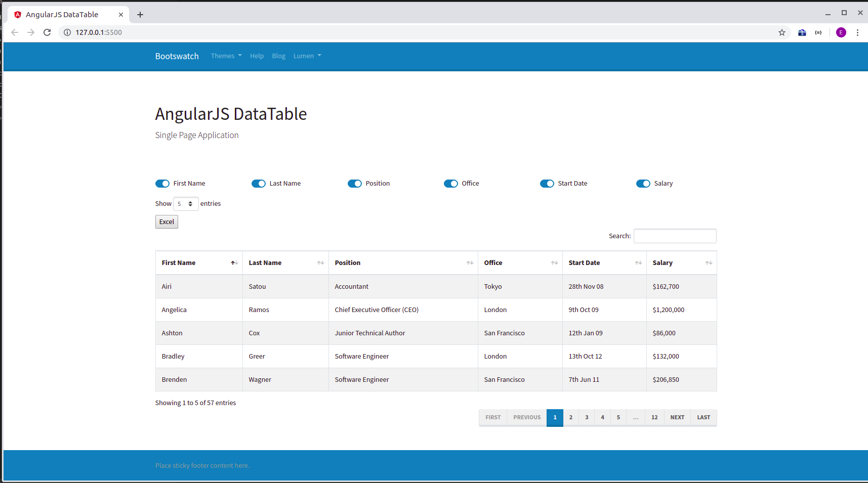The height and width of the screenshot is (483, 868).
Task: Toggle off the First Name column switch
Action: (162, 184)
